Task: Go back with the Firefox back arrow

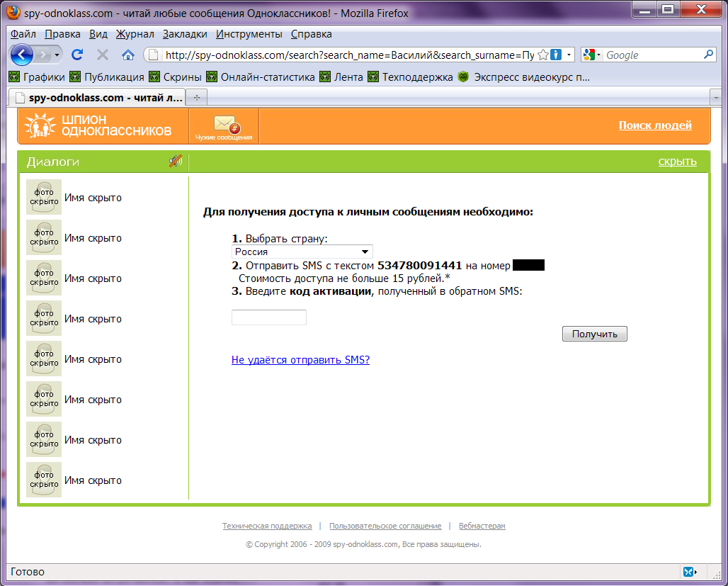Action: (x=21, y=55)
